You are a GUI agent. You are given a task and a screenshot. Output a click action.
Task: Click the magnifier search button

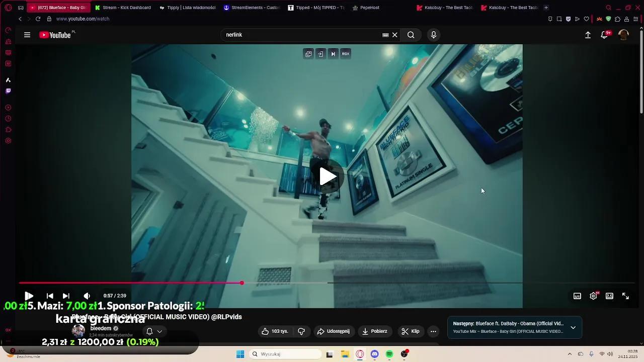pos(411,35)
